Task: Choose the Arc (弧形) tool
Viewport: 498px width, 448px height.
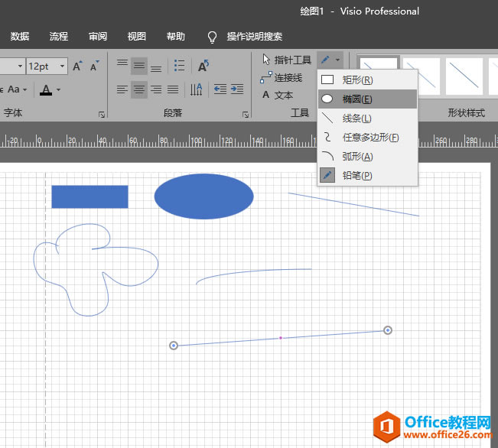Action: coord(367,157)
